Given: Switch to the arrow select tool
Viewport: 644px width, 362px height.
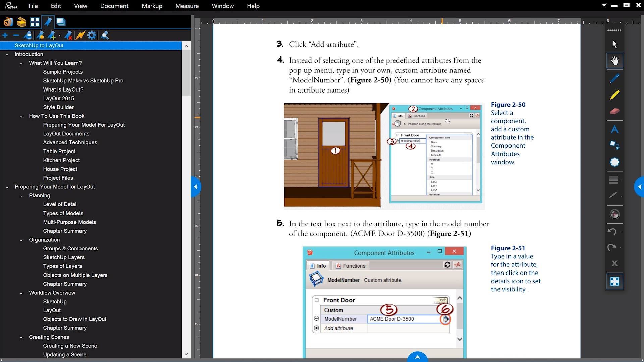Looking at the screenshot, I should click(x=614, y=44).
